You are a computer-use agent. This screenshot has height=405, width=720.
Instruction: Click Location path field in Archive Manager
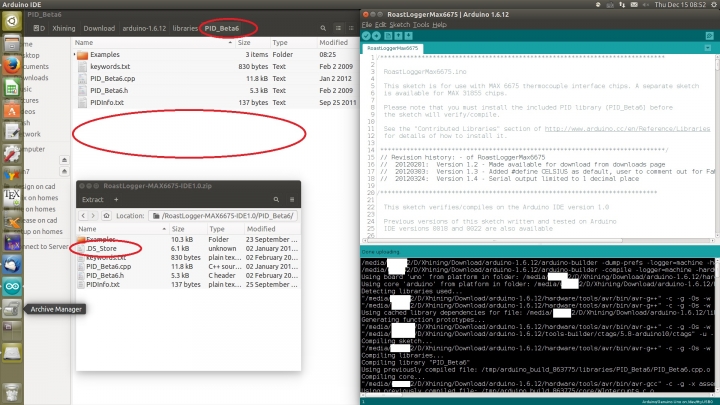point(223,216)
